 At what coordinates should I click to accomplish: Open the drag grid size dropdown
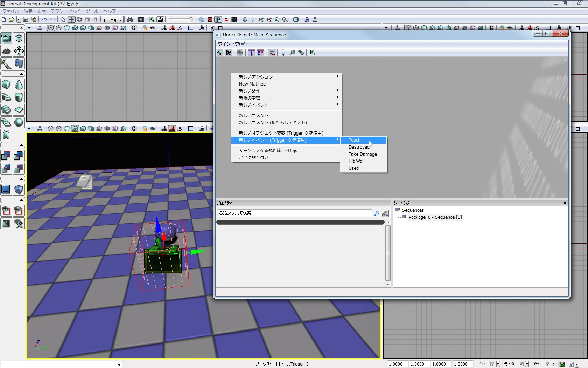498,364
